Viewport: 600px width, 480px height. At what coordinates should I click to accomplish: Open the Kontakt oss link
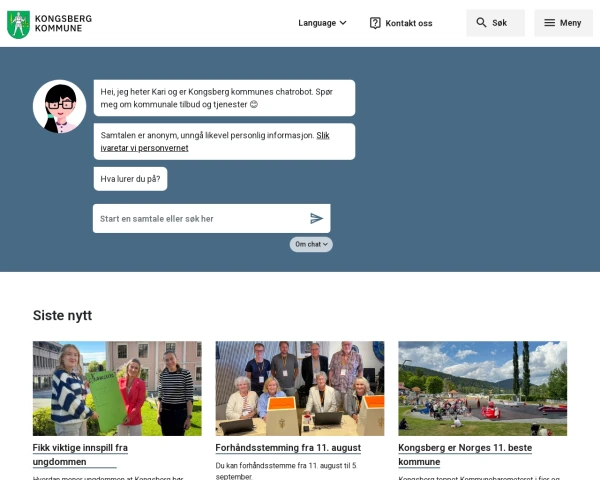pyautogui.click(x=401, y=23)
